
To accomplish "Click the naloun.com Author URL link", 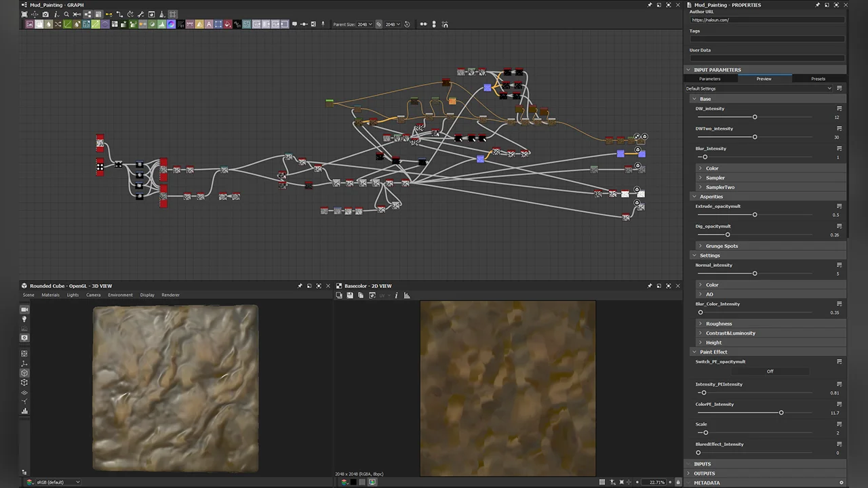I will tap(711, 20).
